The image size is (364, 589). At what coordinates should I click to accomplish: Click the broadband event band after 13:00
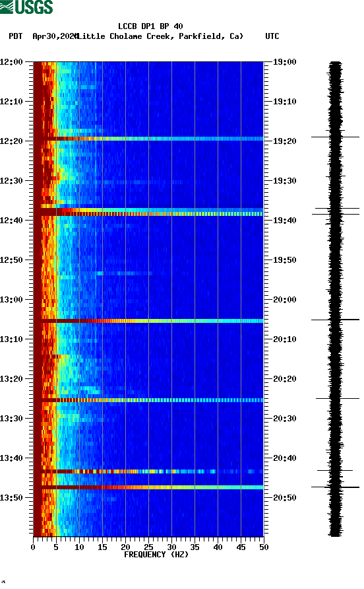coord(148,321)
